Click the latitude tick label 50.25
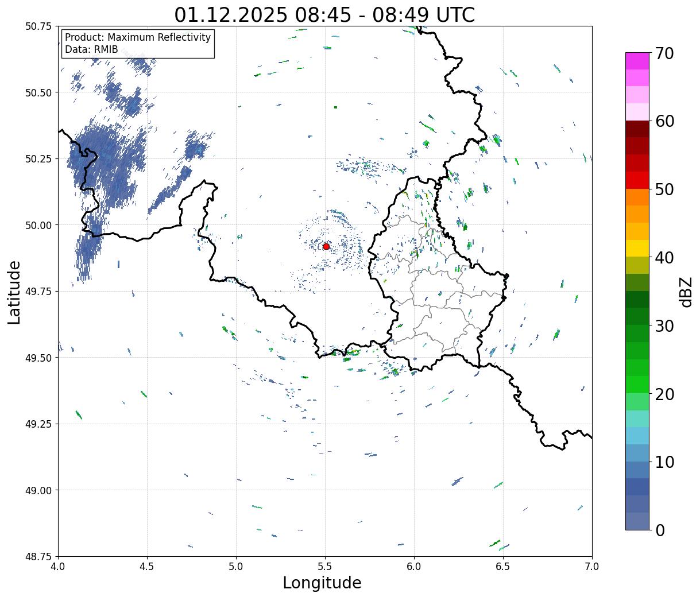The height and width of the screenshot is (597, 700). click(x=38, y=159)
